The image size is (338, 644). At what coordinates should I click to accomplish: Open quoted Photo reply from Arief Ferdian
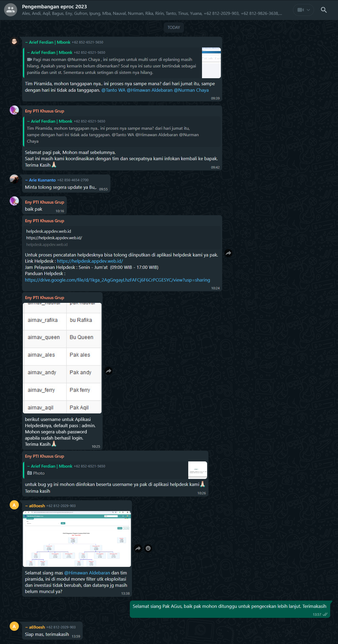tap(115, 470)
